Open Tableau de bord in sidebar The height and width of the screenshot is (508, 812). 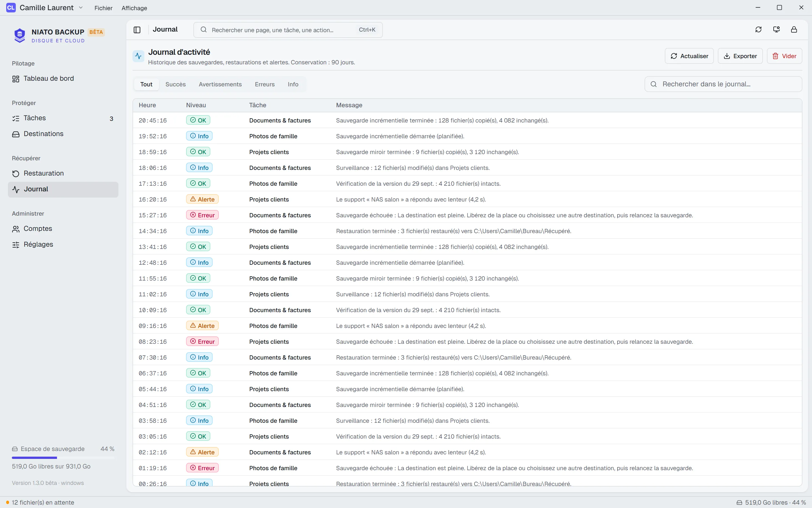[63, 79]
